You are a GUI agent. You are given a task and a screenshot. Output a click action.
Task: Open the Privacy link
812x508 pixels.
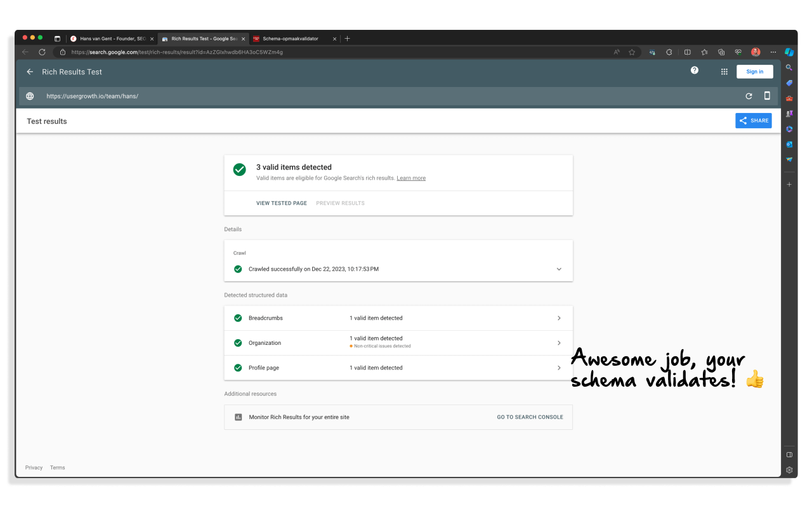point(34,468)
